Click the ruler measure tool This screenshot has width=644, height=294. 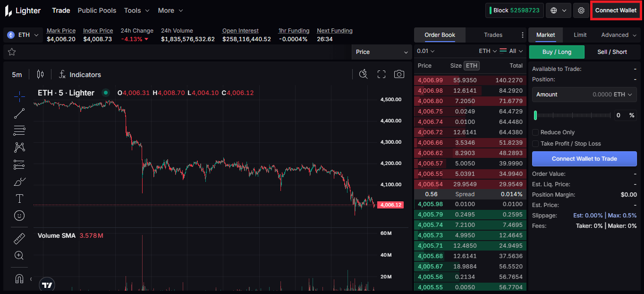coord(19,239)
